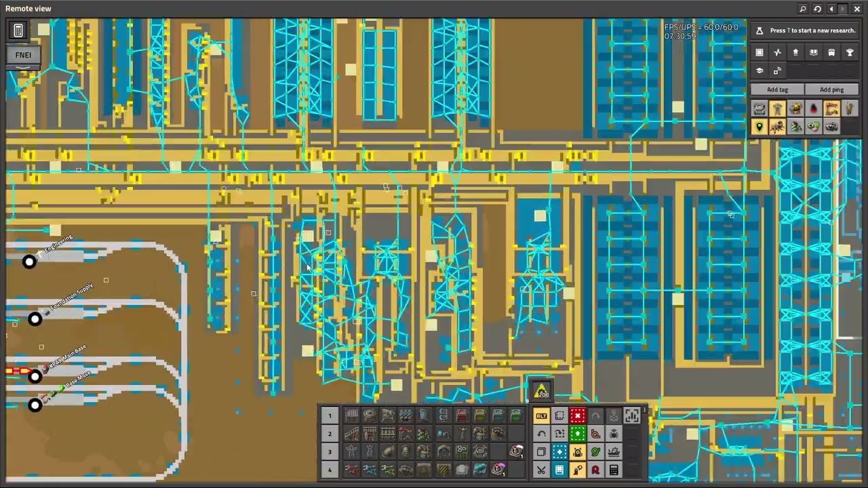This screenshot has width=868, height=488.
Task: Open the calculator shortcut in the shortcut bar
Action: (614, 470)
